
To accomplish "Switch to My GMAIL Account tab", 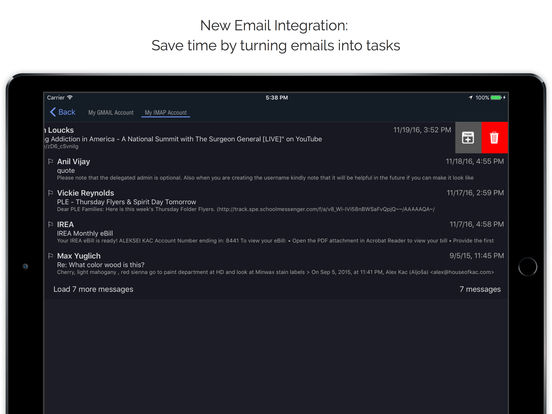I will (111, 113).
